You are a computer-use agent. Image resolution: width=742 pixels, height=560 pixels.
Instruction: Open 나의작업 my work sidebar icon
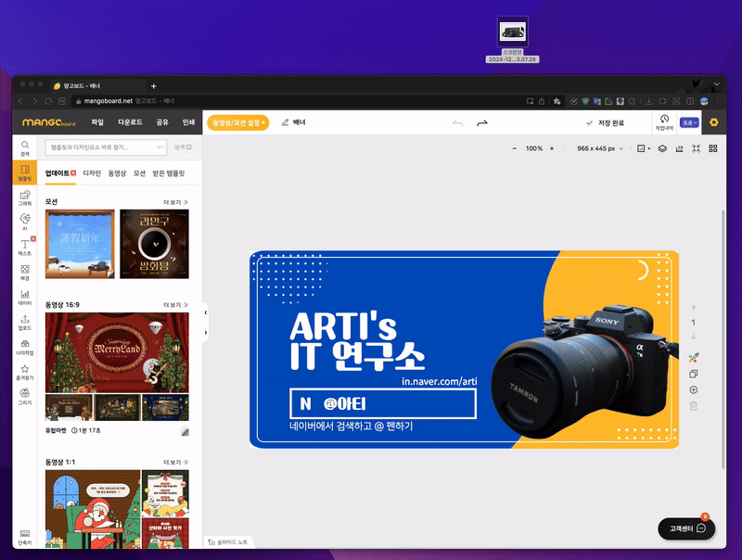25,347
